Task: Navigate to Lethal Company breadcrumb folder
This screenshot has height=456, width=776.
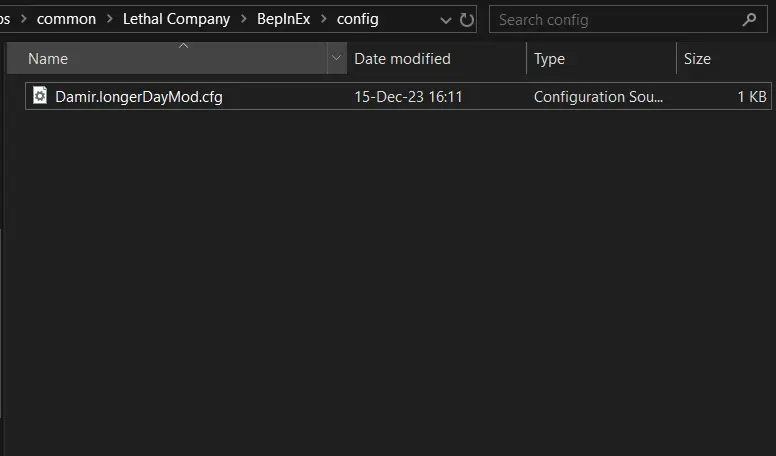Action: click(x=176, y=19)
